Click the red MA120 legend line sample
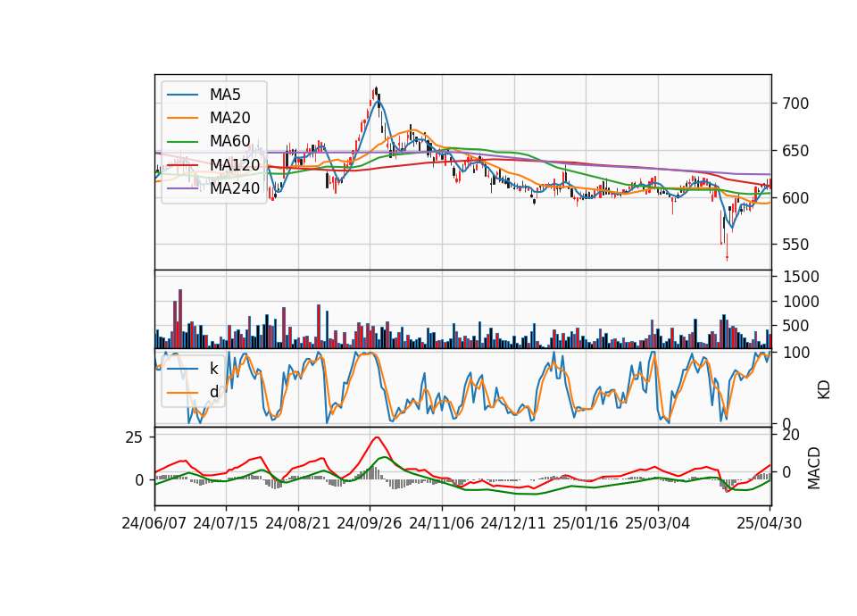857x616 pixels. [x=182, y=164]
